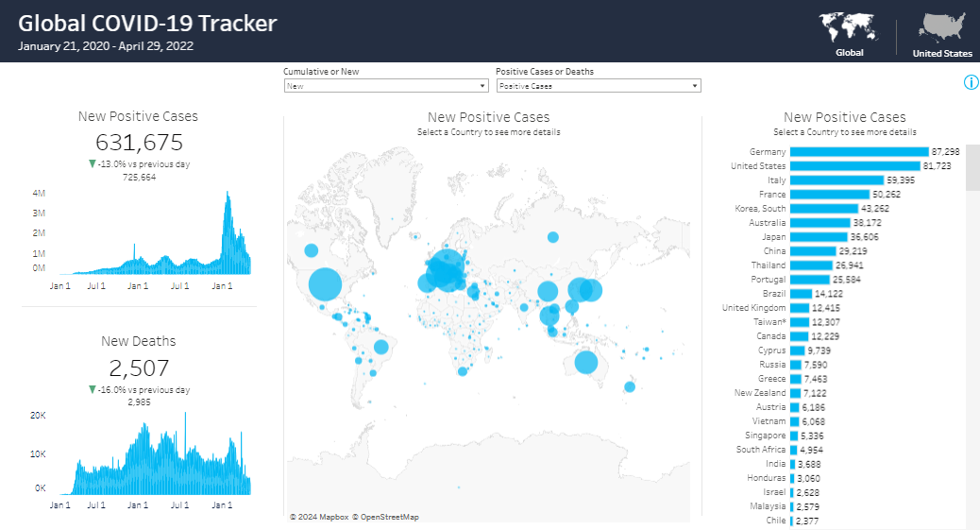This screenshot has height=530, width=980.
Task: Click the India row showing 3,688
Action: point(793,464)
